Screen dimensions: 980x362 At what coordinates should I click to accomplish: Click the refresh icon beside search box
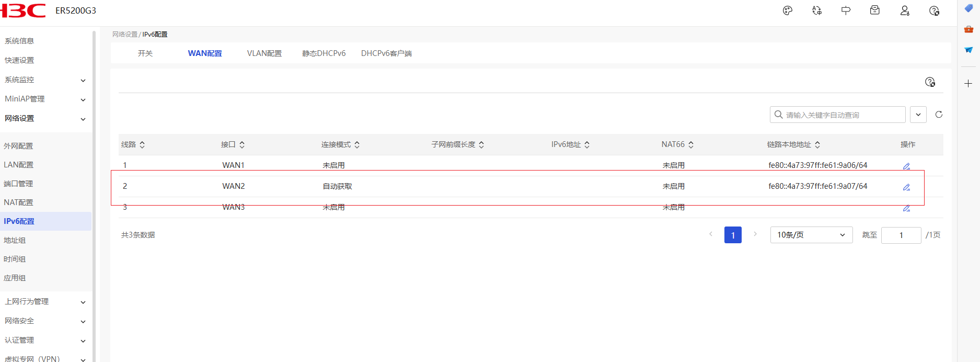[939, 115]
